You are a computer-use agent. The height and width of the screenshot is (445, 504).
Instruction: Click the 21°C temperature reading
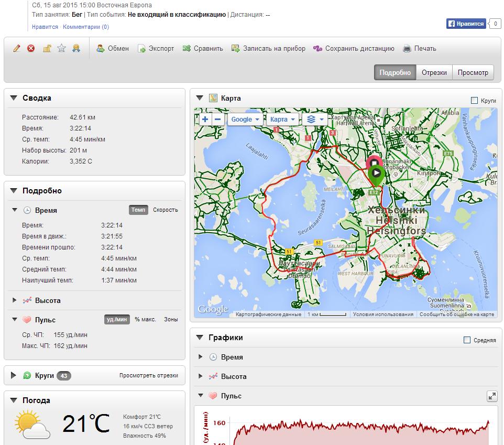[86, 424]
